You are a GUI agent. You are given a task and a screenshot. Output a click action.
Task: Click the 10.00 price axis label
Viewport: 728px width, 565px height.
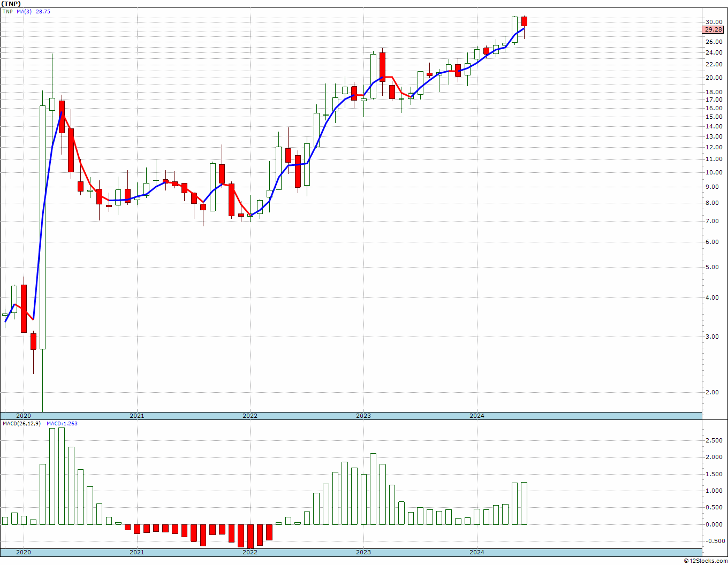pos(714,172)
